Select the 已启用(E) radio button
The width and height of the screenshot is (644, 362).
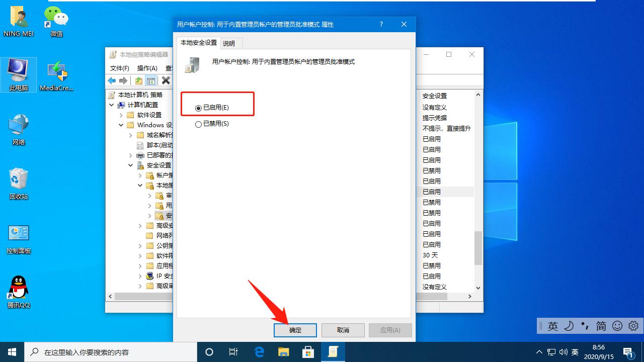click(x=199, y=107)
